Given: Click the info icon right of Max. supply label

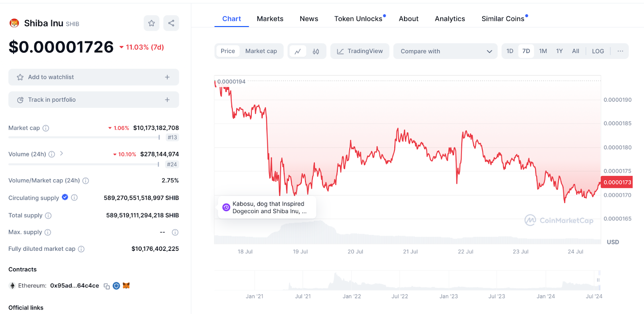Looking at the screenshot, I should [x=47, y=232].
